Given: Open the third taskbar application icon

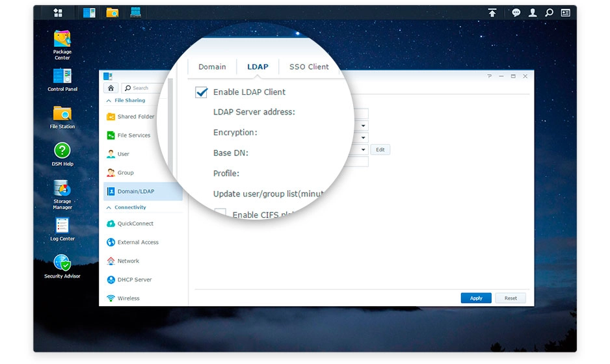Looking at the screenshot, I should [135, 13].
